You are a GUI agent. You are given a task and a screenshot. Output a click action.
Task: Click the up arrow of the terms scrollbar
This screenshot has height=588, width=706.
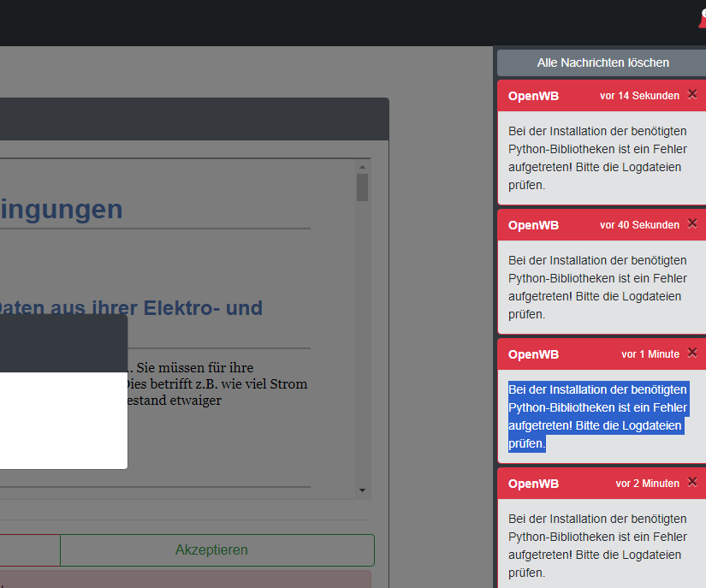(x=363, y=167)
